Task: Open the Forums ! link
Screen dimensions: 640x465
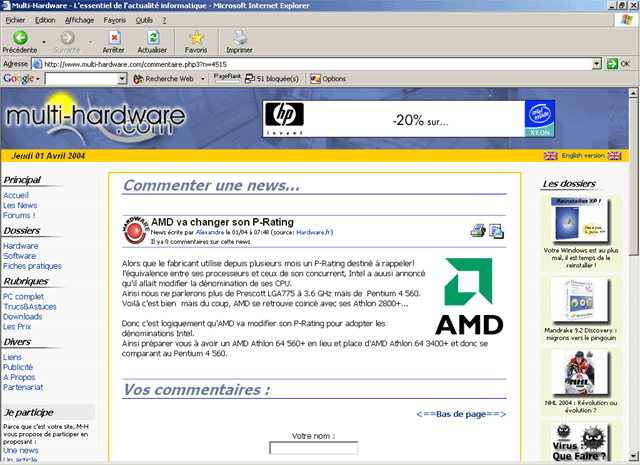Action: (x=19, y=215)
